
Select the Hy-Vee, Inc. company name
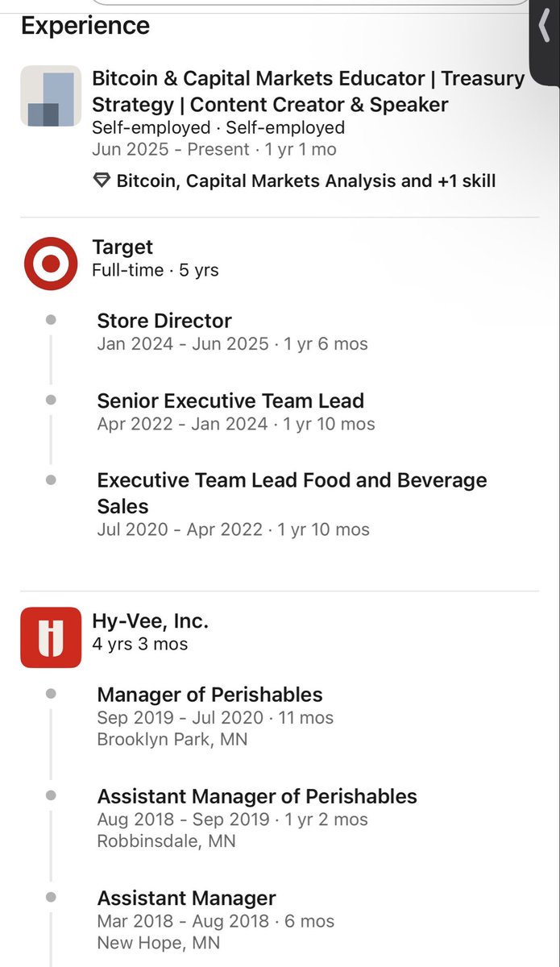click(x=150, y=621)
